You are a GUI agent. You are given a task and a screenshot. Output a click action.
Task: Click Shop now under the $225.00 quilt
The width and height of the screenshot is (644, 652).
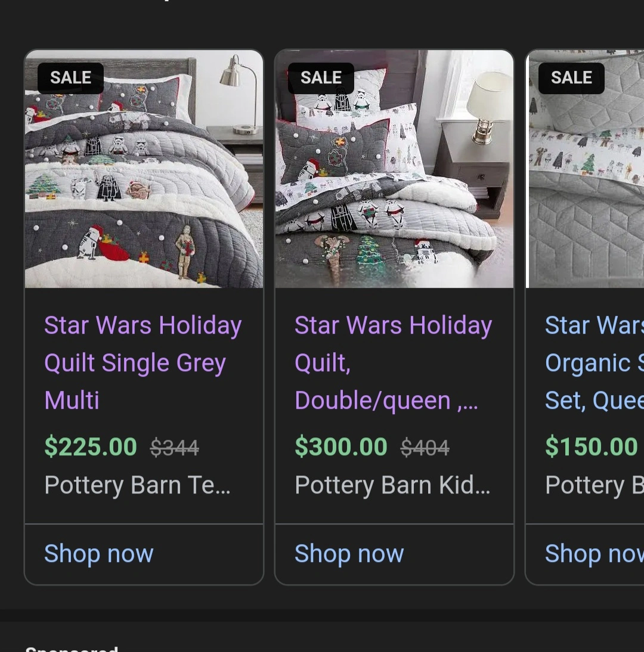(x=99, y=554)
